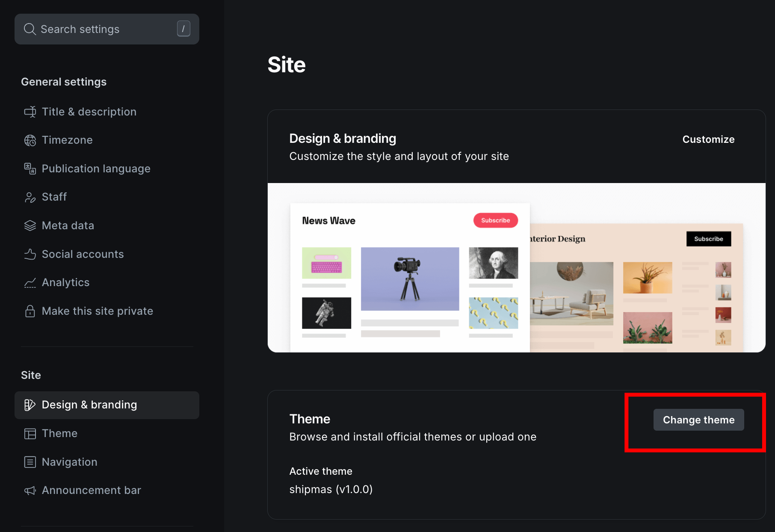Open Make this site private setting
775x532 pixels.
97,311
